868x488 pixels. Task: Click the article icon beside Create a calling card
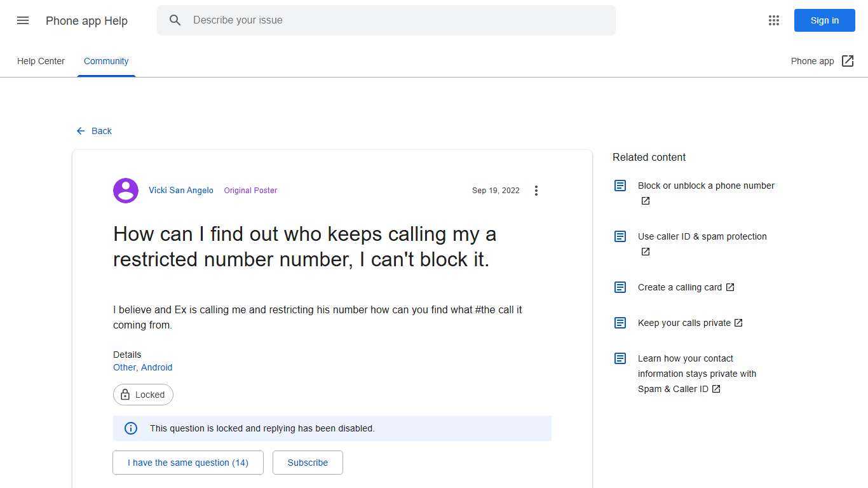click(620, 287)
